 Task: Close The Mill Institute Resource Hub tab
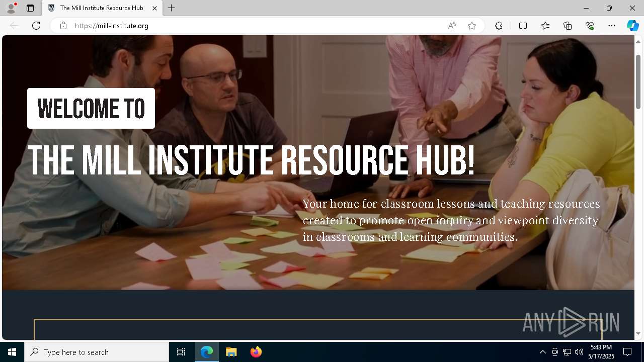click(x=155, y=8)
